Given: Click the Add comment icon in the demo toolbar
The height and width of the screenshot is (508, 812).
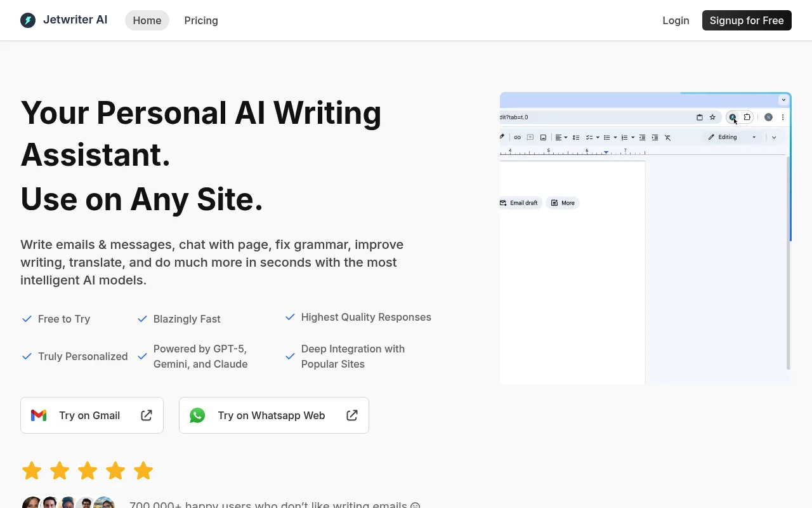Looking at the screenshot, I should click(530, 137).
